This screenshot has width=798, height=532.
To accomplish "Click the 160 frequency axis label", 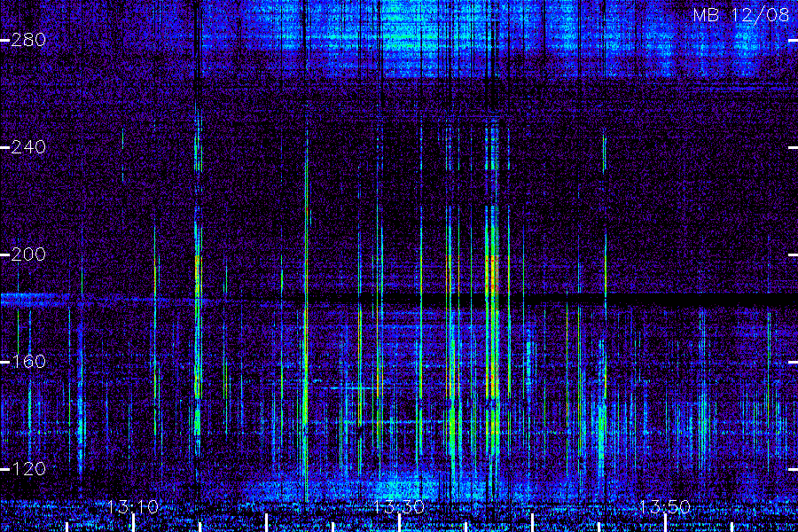I will (28, 362).
